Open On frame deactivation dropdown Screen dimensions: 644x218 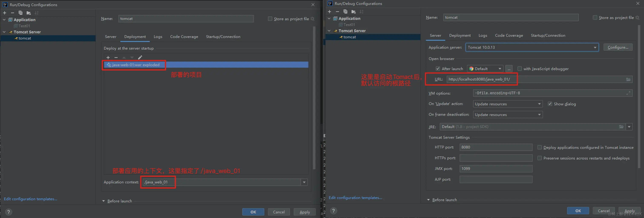508,115
